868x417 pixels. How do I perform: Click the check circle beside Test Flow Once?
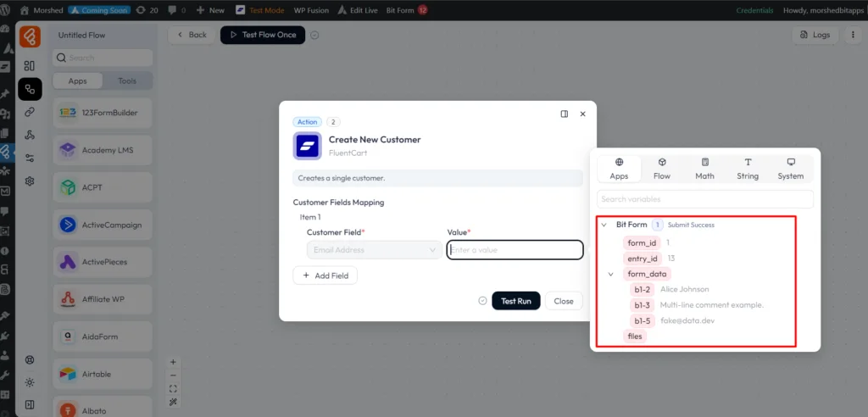[314, 35]
